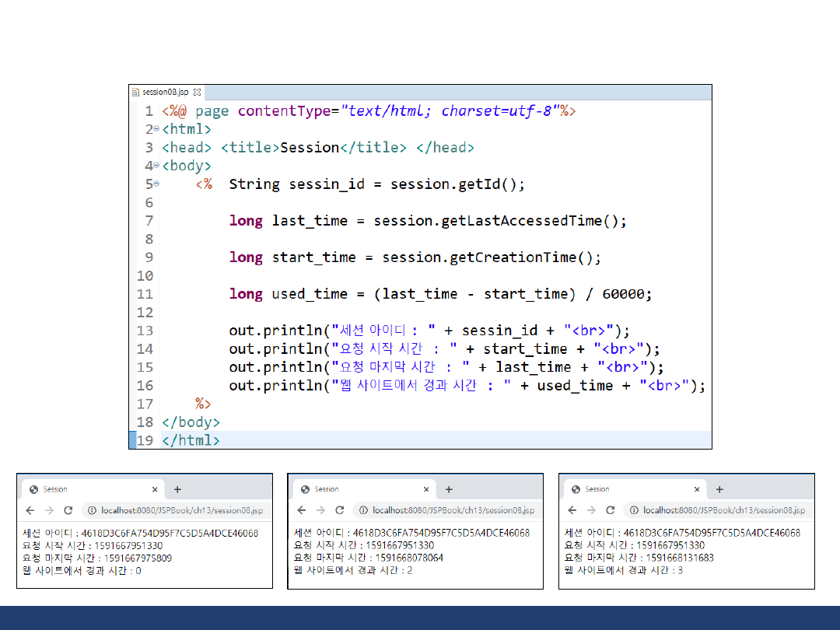This screenshot has width=840, height=630.
Task: Collapse the scriptlet fold marker on line 5
Action: coord(156,184)
